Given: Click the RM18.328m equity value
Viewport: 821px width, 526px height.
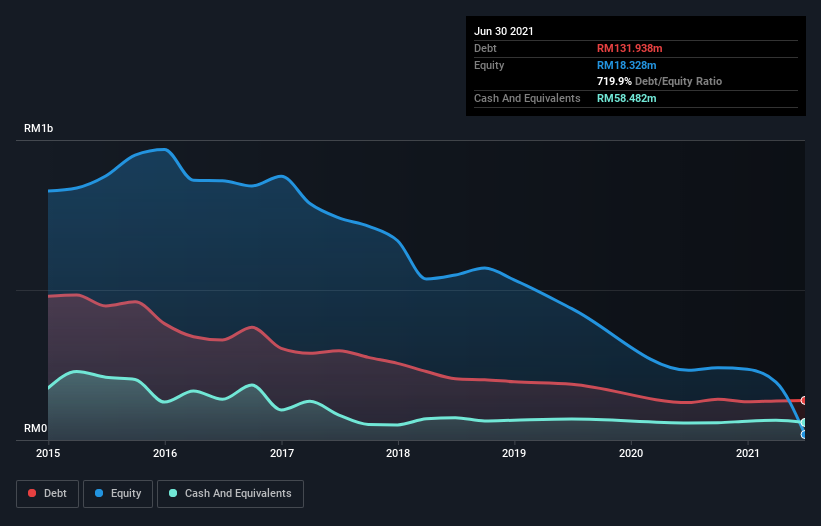Looking at the screenshot, I should pos(626,65).
